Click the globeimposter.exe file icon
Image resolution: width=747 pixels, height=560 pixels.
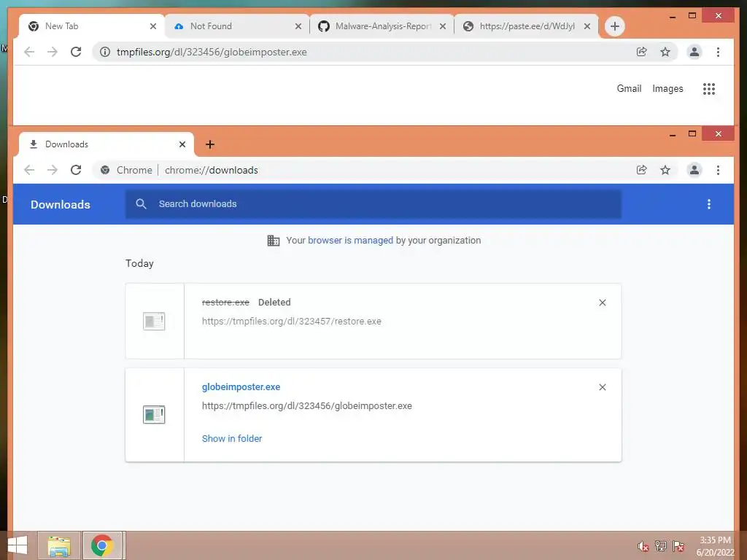(154, 415)
